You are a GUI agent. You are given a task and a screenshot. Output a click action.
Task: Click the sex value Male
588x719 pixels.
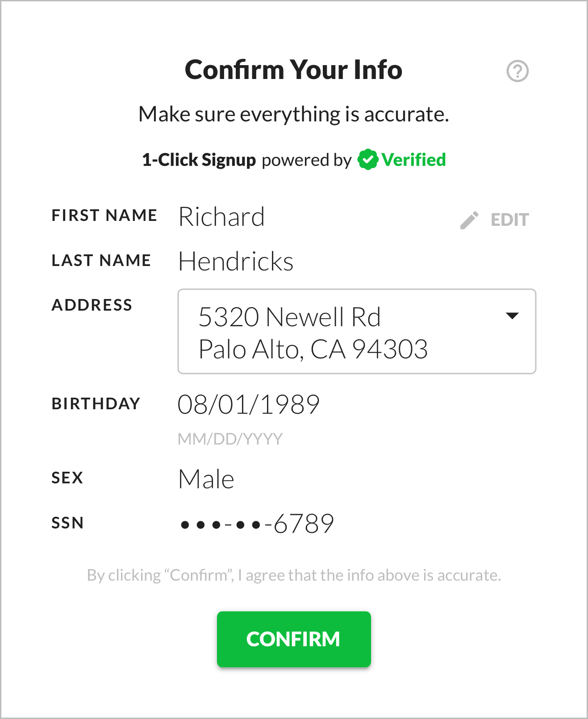206,479
